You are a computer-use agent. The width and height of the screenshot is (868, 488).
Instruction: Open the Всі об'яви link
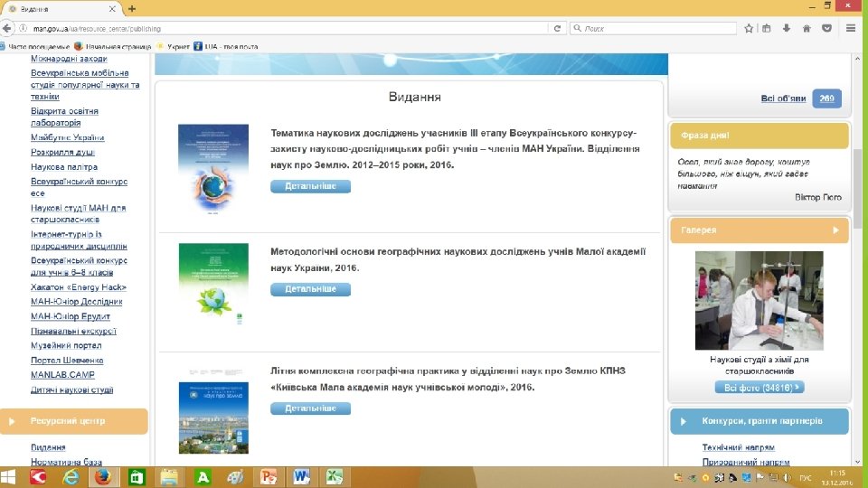click(783, 99)
